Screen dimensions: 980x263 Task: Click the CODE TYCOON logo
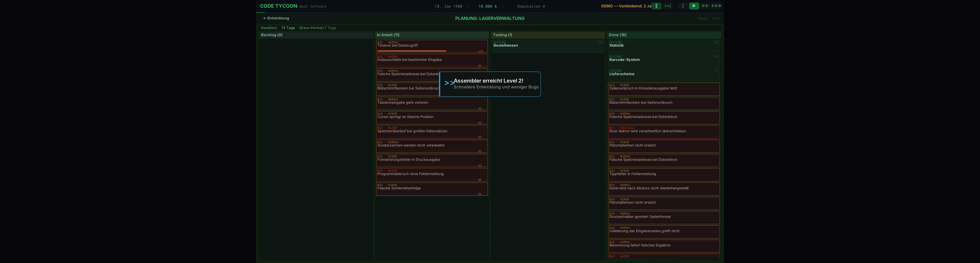278,6
